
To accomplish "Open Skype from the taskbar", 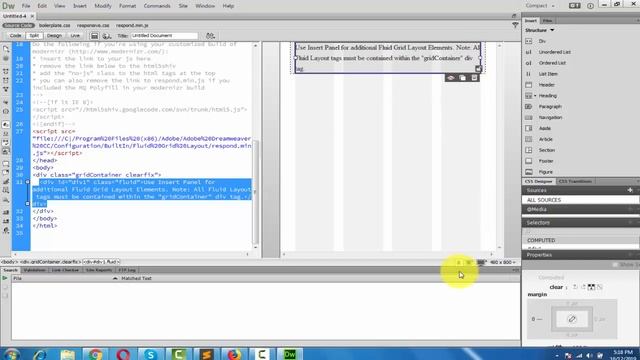I will 151,354.
